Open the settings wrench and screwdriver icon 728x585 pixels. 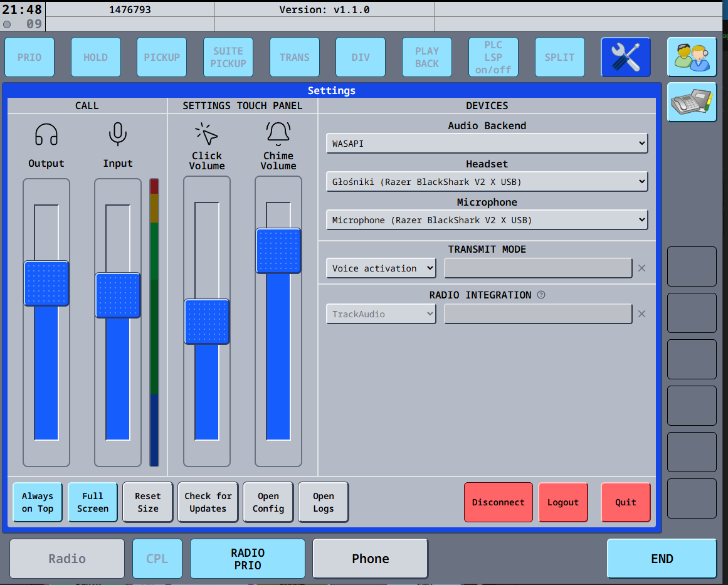click(x=625, y=57)
